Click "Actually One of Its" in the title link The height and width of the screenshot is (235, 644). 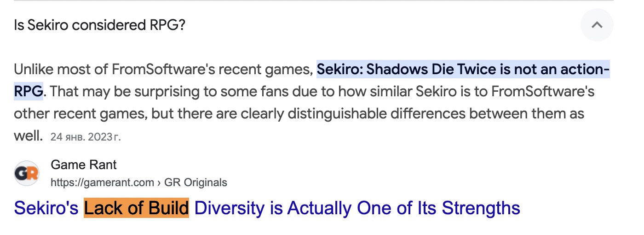362,208
